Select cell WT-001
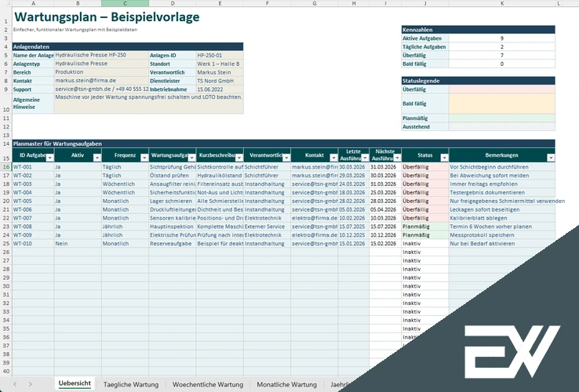The image size is (579, 392). [33, 167]
